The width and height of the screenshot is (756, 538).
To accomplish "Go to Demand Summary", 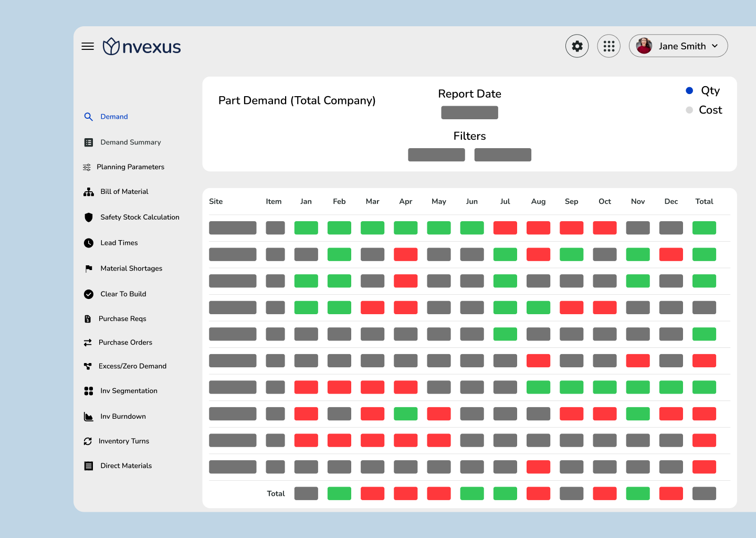I will pyautogui.click(x=131, y=142).
